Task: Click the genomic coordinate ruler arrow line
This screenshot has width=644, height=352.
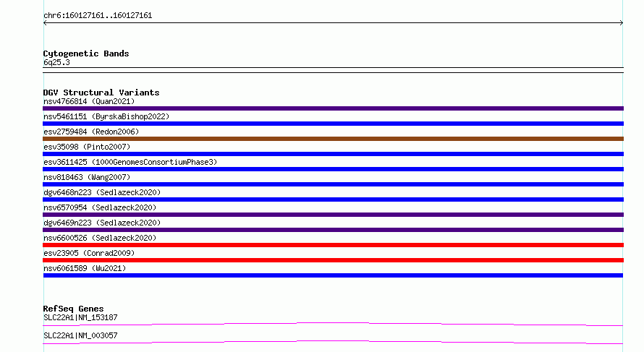Action: [x=333, y=23]
